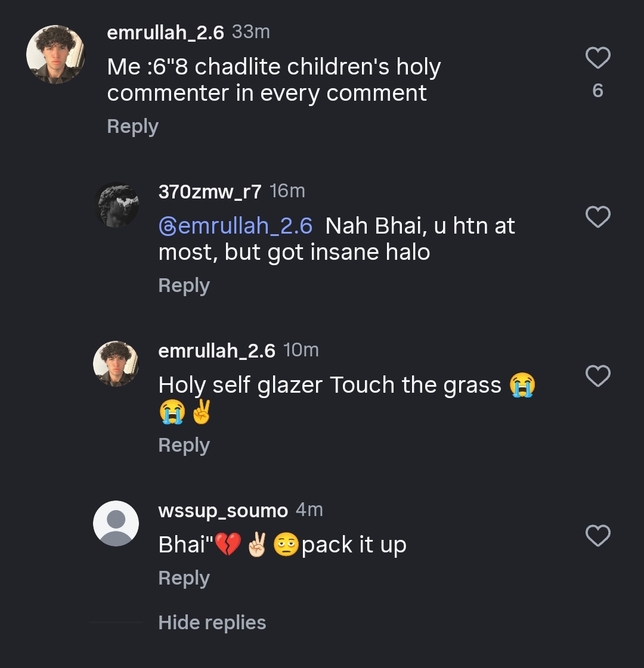Like emrullah_2.6's top comment

pyautogui.click(x=597, y=58)
